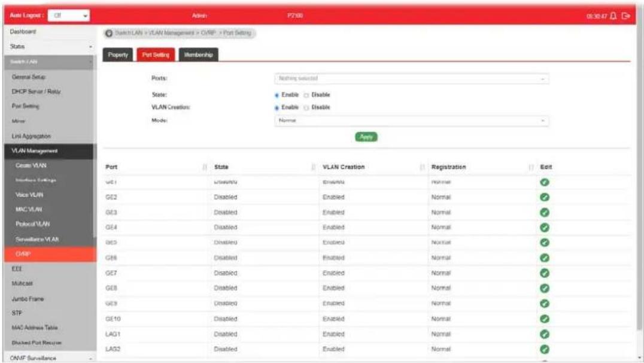Image resolution: width=644 pixels, height=363 pixels.
Task: Open Voice VLAN submenu item
Action: (x=29, y=195)
